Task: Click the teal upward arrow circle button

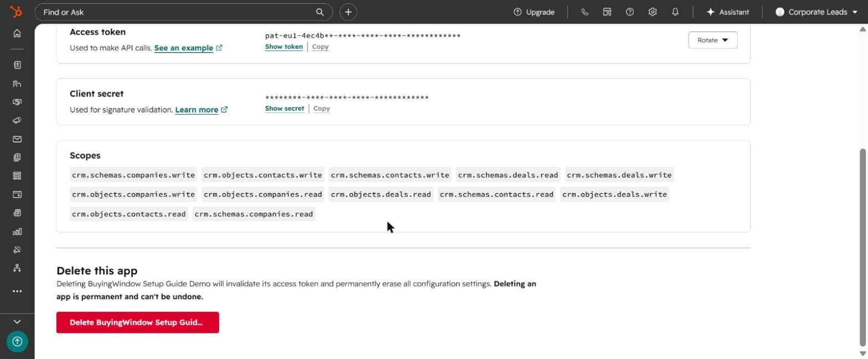Action: coord(17,341)
